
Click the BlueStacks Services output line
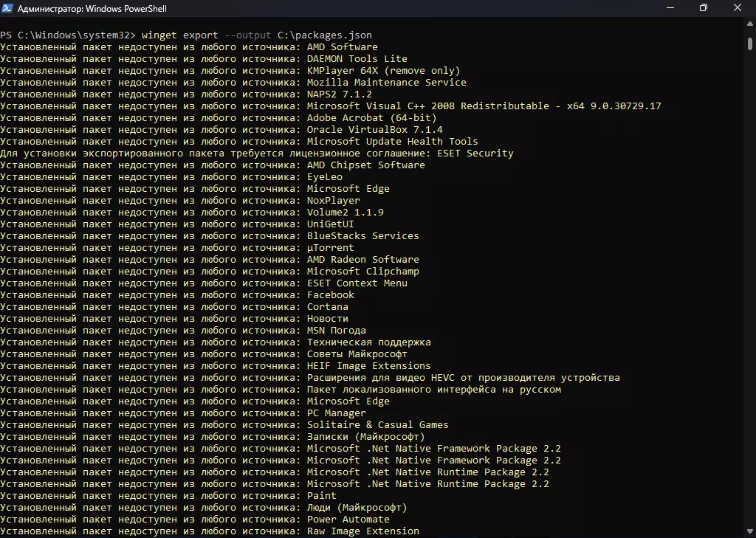click(362, 236)
